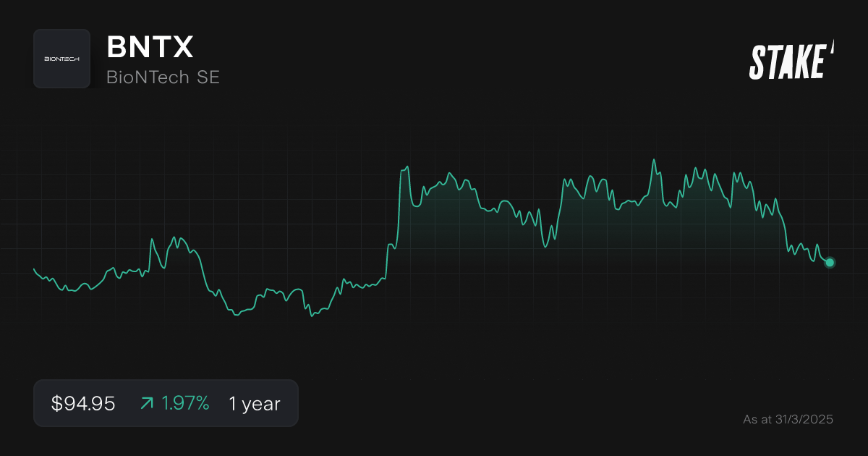868x456 pixels.
Task: Click the As at 31/3/2025 date link
Action: pos(788,419)
